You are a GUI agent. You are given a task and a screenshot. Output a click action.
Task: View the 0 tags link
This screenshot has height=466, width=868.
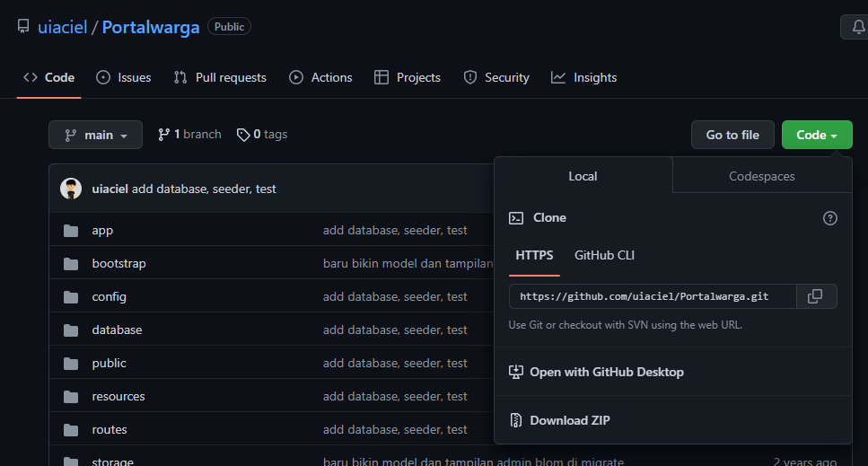pyautogui.click(x=262, y=135)
